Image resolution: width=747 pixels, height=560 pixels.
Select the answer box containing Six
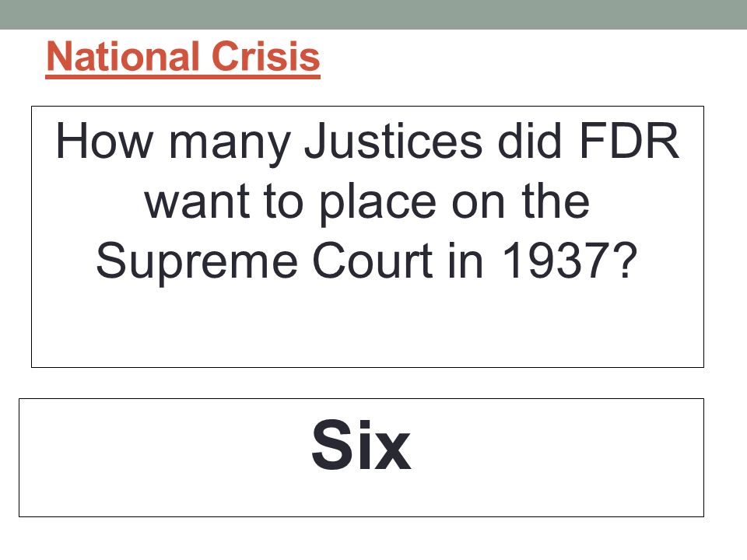(x=361, y=457)
